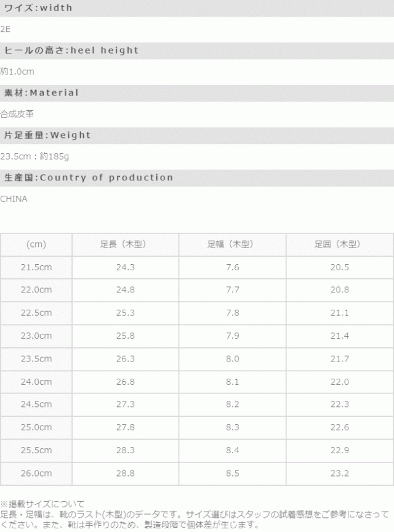
Task: Click the 生産国:Country of production header
Action: click(x=89, y=178)
